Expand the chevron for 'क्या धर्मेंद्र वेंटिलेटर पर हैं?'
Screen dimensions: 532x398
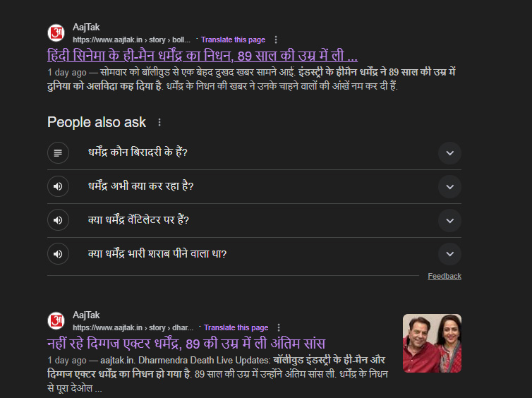(x=449, y=220)
